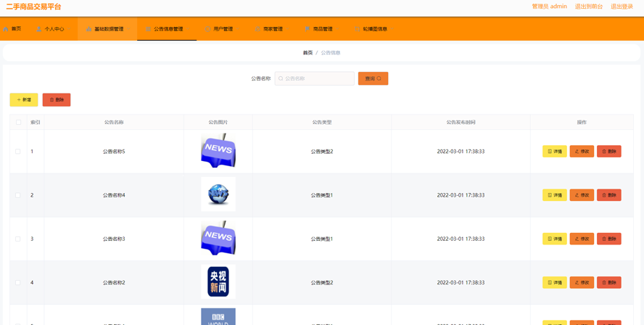The width and height of the screenshot is (644, 325).
Task: Open 详情 for 公告名称3
Action: pyautogui.click(x=555, y=239)
